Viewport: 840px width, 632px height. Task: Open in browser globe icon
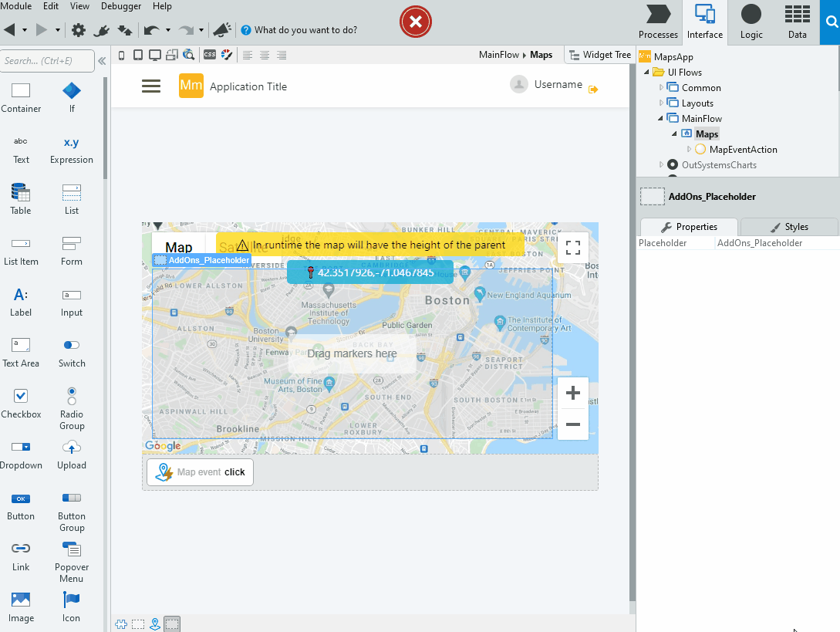[188, 56]
